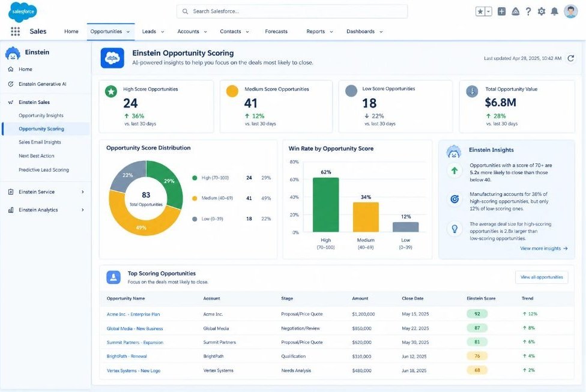Click the Low Score Opportunities circle icon
The image size is (586, 392).
click(x=351, y=91)
